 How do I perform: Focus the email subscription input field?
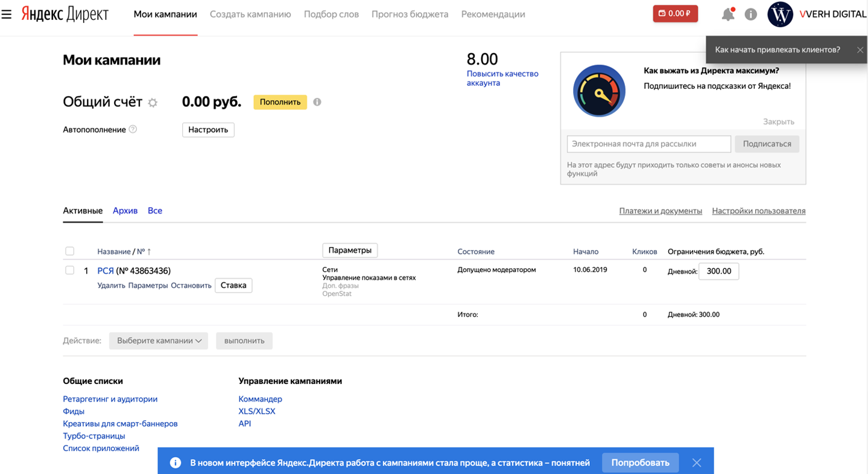(x=649, y=144)
